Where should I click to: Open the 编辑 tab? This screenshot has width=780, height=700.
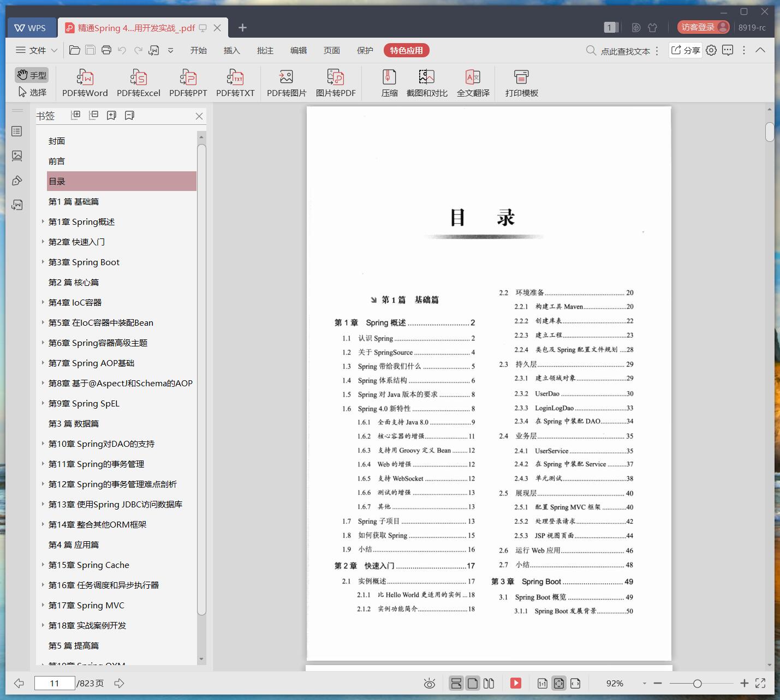298,50
